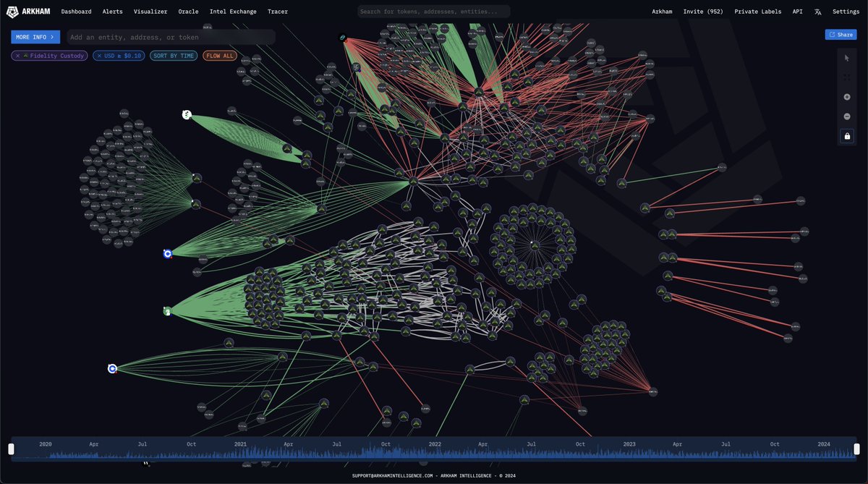Select the gray node where red edges converge bottom-right

coord(652,391)
